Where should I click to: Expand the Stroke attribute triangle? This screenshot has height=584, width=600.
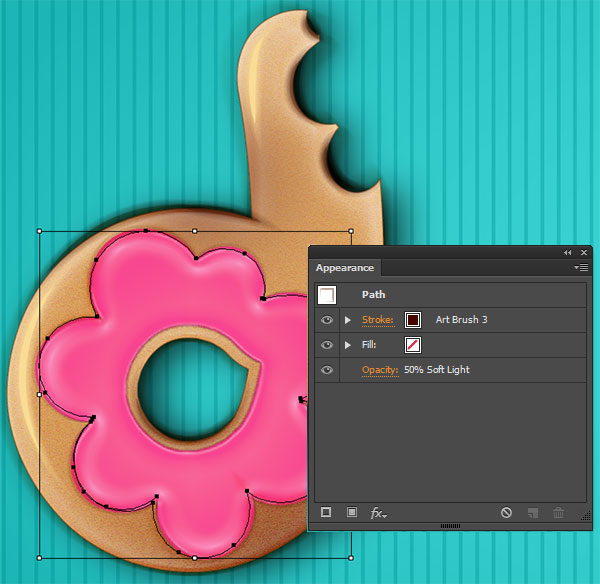point(348,320)
